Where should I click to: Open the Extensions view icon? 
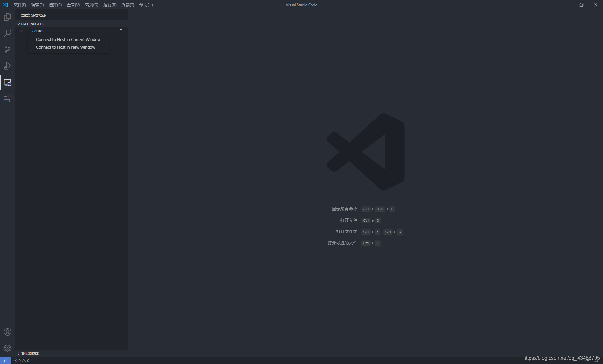(8, 99)
